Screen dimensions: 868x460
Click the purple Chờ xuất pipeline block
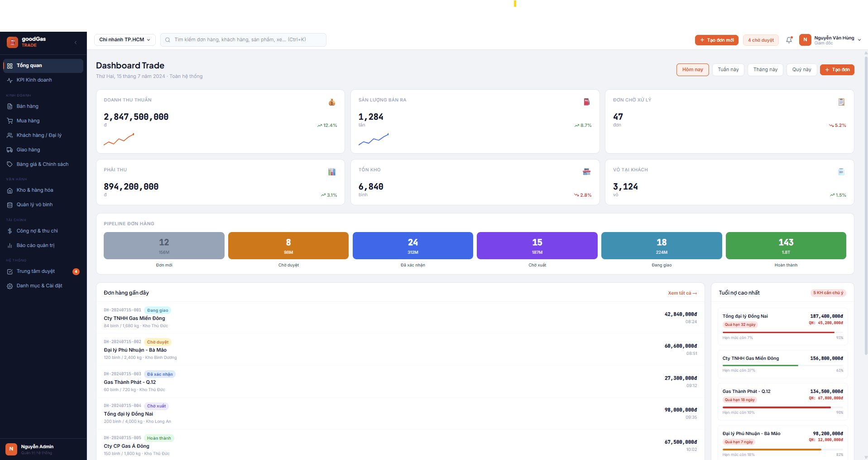click(537, 246)
